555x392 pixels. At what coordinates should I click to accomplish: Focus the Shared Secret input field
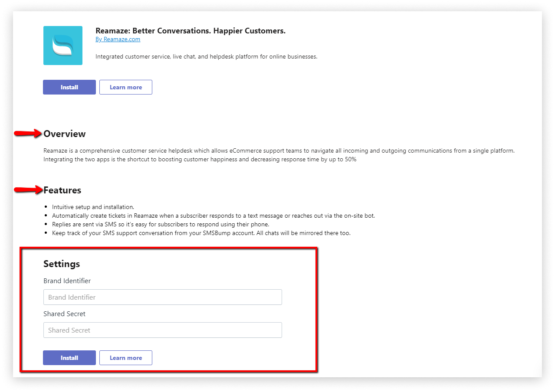pyautogui.click(x=163, y=330)
